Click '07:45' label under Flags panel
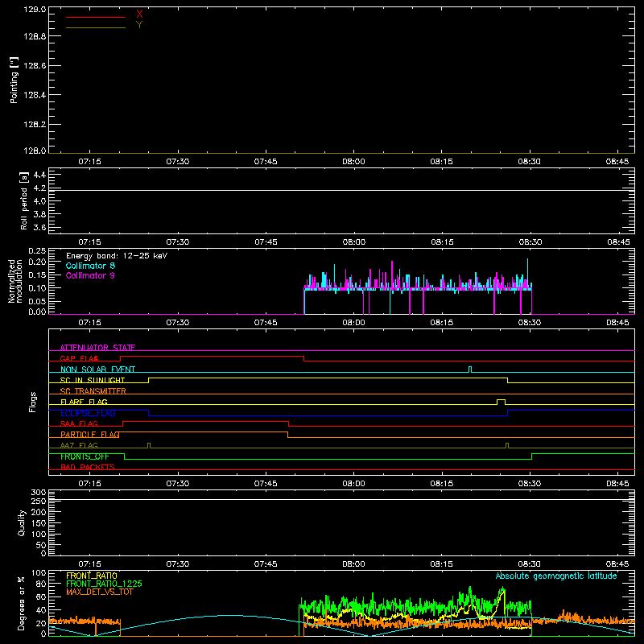644x644 pixels. tap(266, 484)
